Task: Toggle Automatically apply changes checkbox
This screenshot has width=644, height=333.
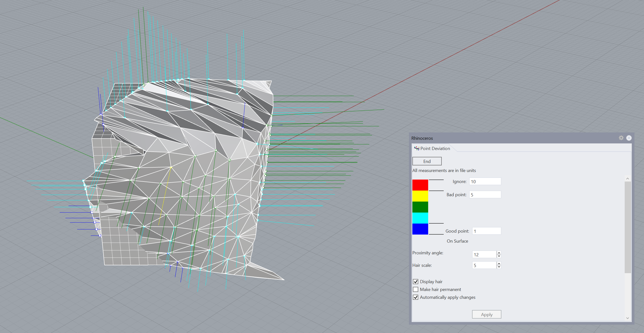Action: pyautogui.click(x=416, y=297)
